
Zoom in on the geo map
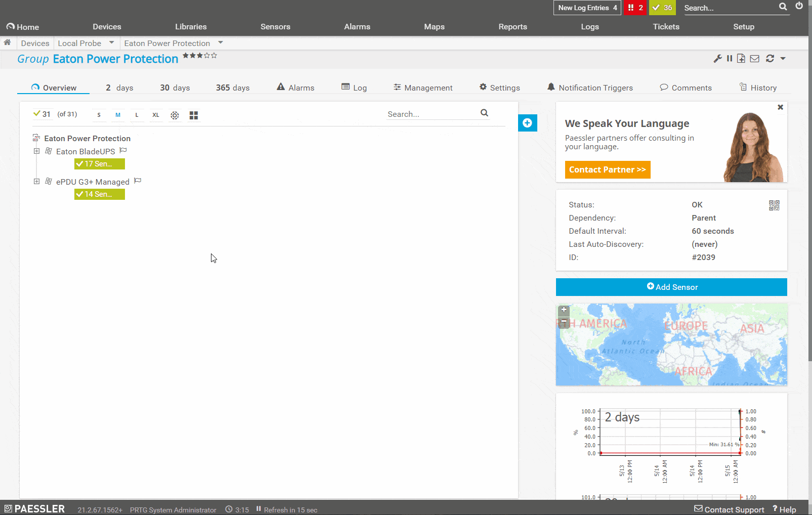tap(564, 310)
